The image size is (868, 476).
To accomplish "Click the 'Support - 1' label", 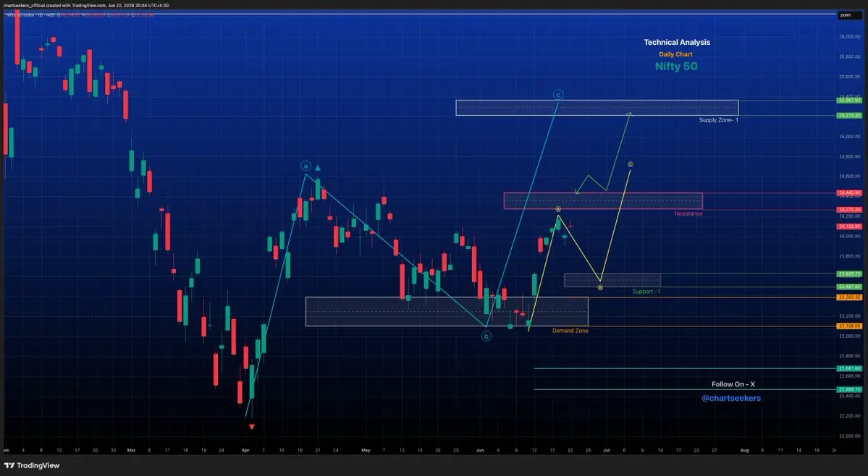I will pyautogui.click(x=646, y=292).
